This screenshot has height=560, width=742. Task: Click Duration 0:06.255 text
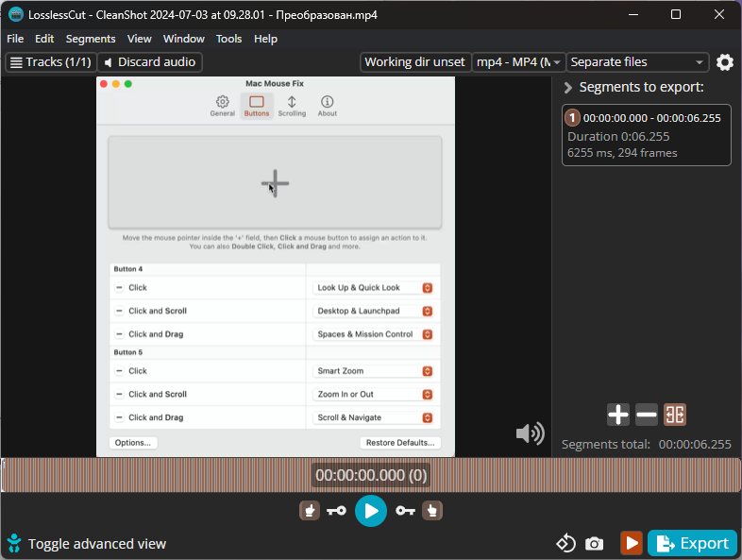click(618, 137)
